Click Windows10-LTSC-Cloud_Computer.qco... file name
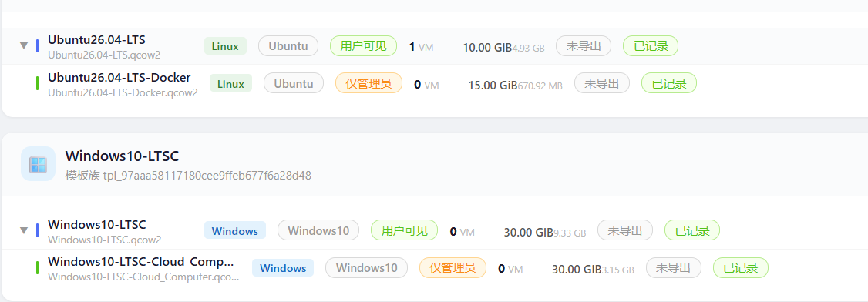Viewport: 868px width, 302px height. point(143,277)
